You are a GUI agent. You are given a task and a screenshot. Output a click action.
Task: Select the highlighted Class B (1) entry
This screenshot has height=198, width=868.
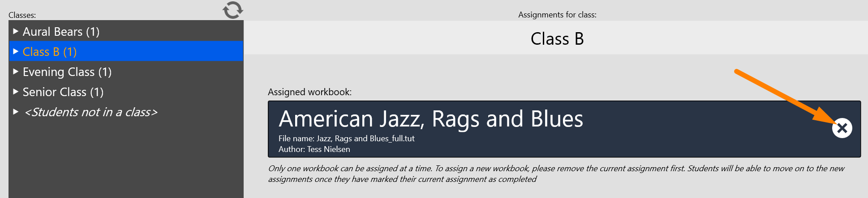pyautogui.click(x=126, y=51)
